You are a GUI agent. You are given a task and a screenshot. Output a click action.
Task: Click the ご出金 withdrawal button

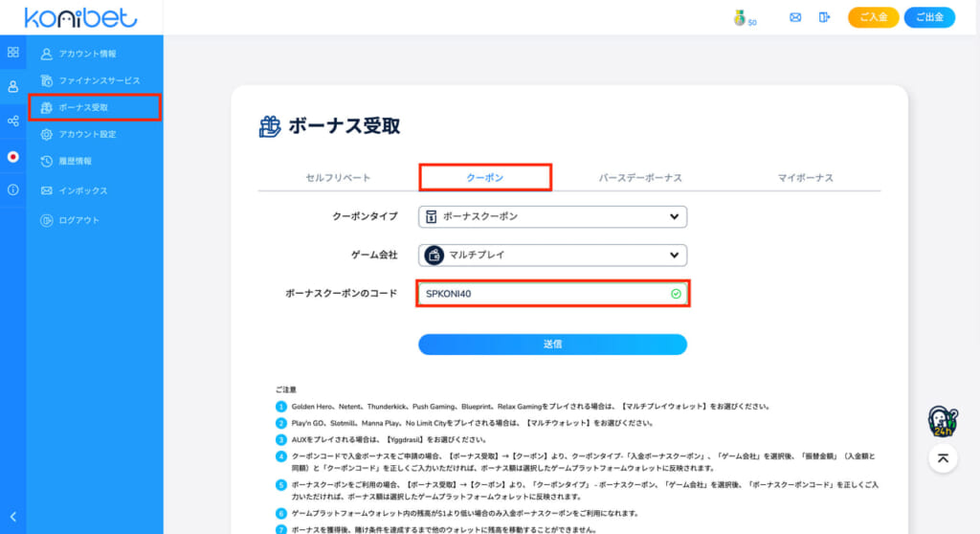point(929,17)
